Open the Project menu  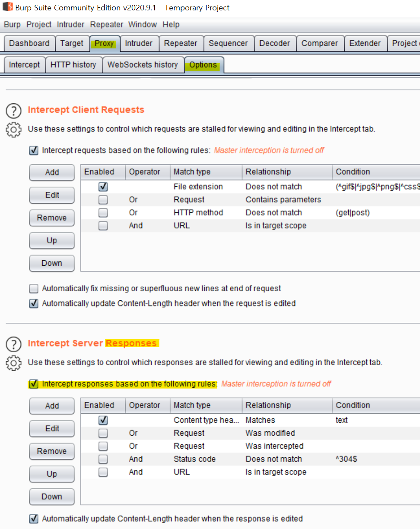(x=39, y=25)
